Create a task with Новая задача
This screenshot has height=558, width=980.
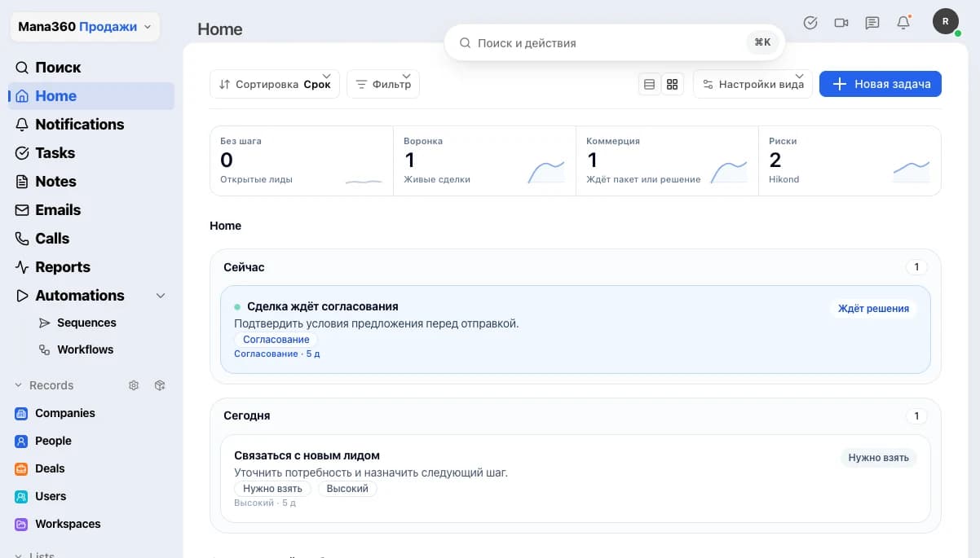[x=881, y=84]
